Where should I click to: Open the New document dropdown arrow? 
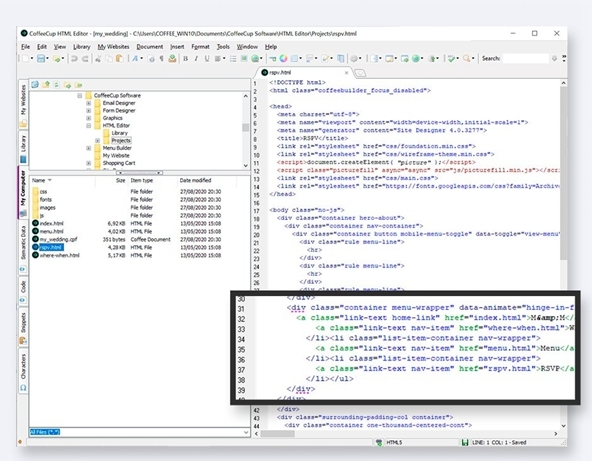(32, 59)
